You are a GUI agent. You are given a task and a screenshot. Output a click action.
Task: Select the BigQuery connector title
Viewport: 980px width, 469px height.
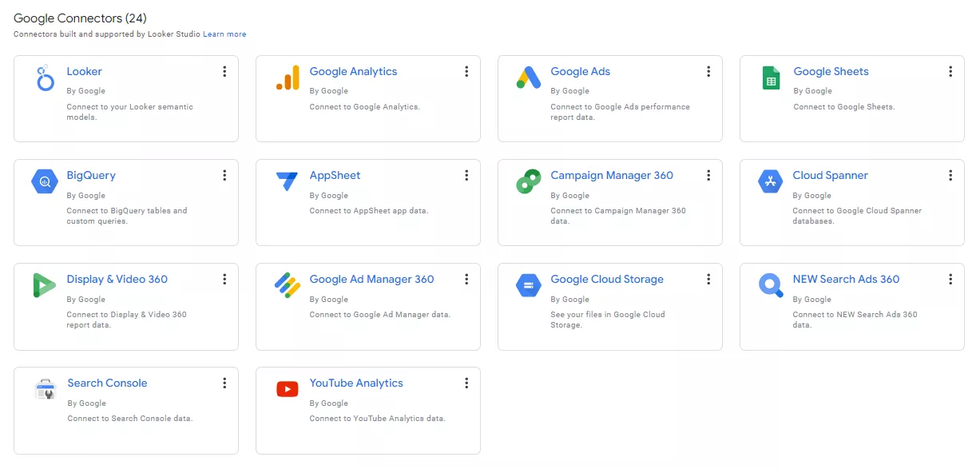(91, 176)
